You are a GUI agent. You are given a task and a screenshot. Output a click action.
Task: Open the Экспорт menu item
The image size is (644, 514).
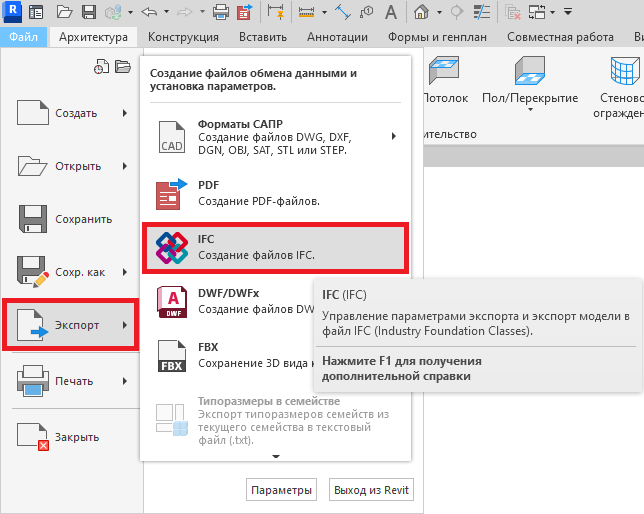[x=71, y=325]
